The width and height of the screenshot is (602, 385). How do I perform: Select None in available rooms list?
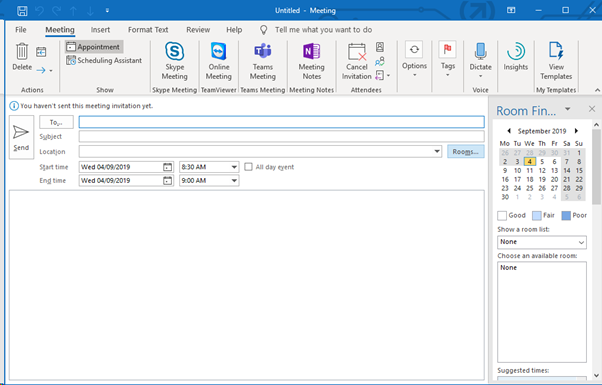tap(508, 268)
